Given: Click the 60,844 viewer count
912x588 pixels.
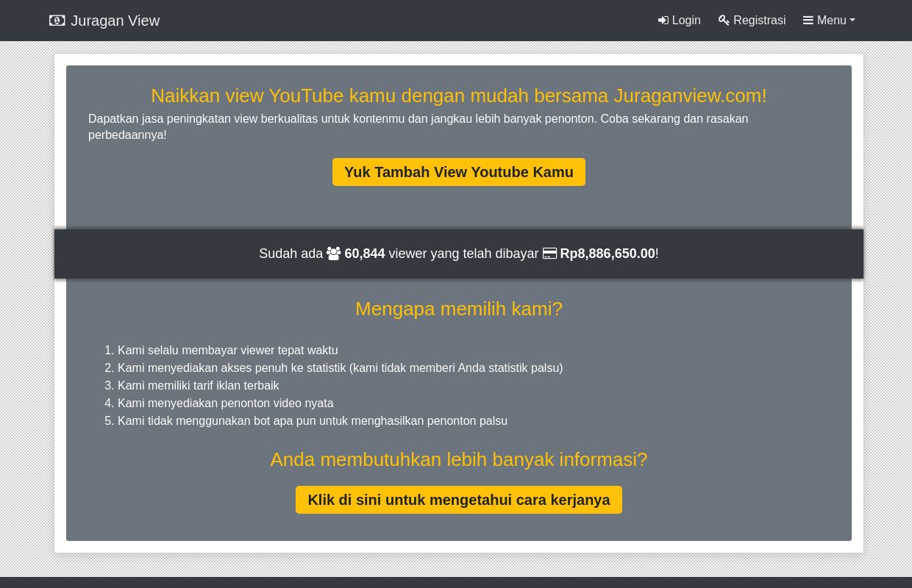Looking at the screenshot, I should 365,254.
